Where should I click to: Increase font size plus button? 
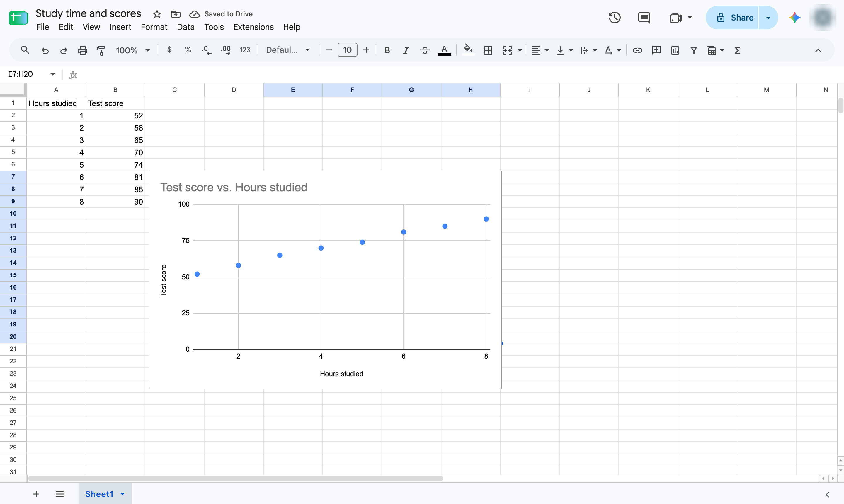(366, 50)
